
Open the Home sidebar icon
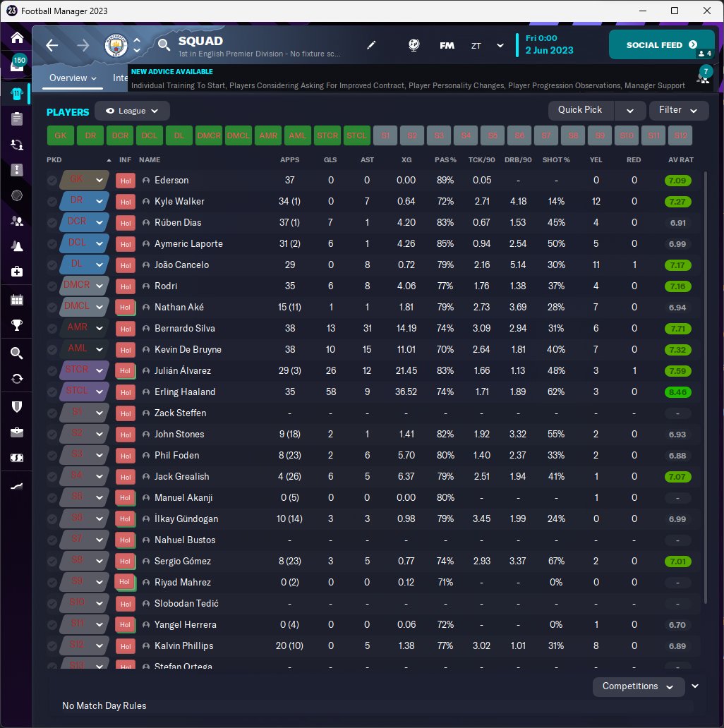tap(17, 37)
